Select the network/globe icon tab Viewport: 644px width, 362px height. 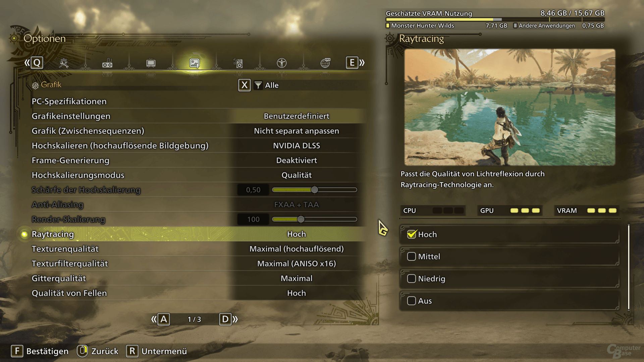(326, 62)
